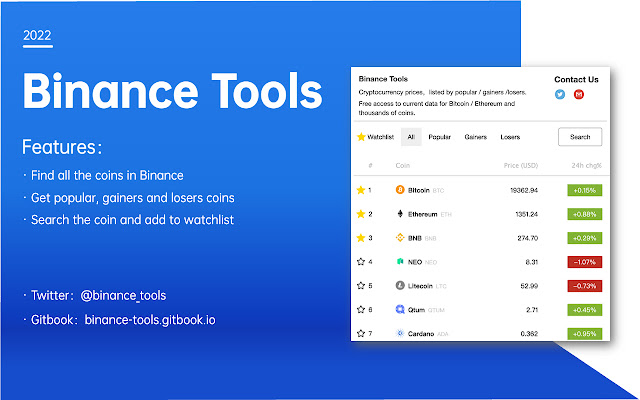Click the NEO price 8.31
The height and width of the screenshot is (400, 640).
point(531,262)
